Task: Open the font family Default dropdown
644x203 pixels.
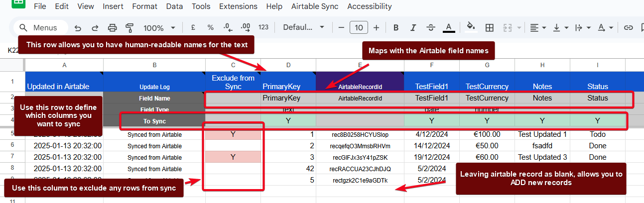Action: click(304, 28)
